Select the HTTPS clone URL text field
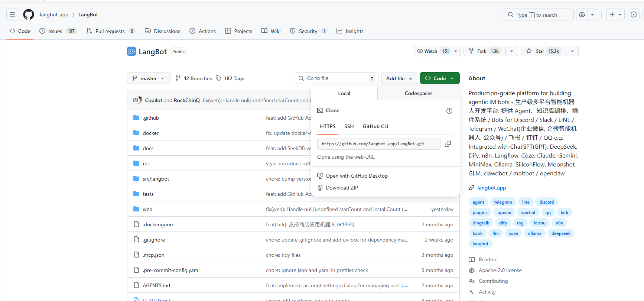This screenshot has height=301, width=644. coord(379,144)
